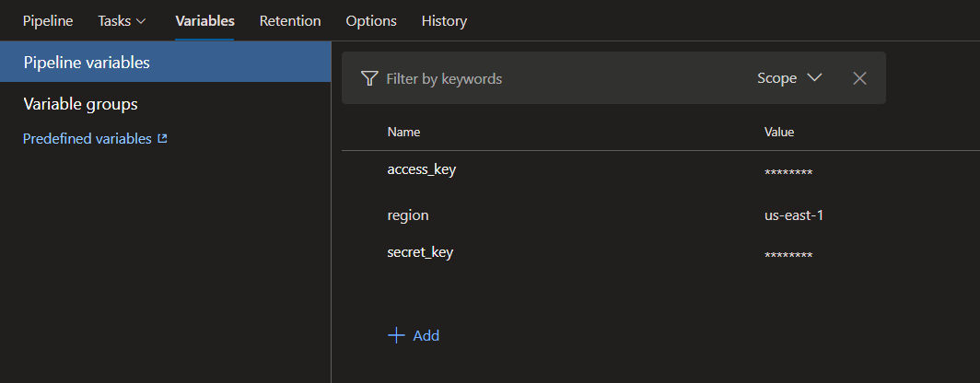This screenshot has height=383, width=980.
Task: Select the Variables tab
Action: (x=204, y=20)
